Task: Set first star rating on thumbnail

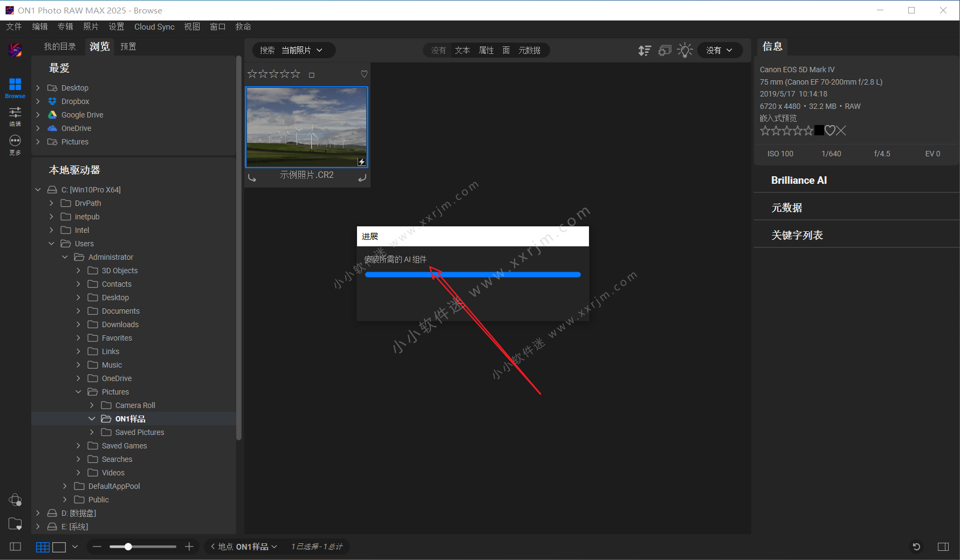Action: pyautogui.click(x=252, y=74)
